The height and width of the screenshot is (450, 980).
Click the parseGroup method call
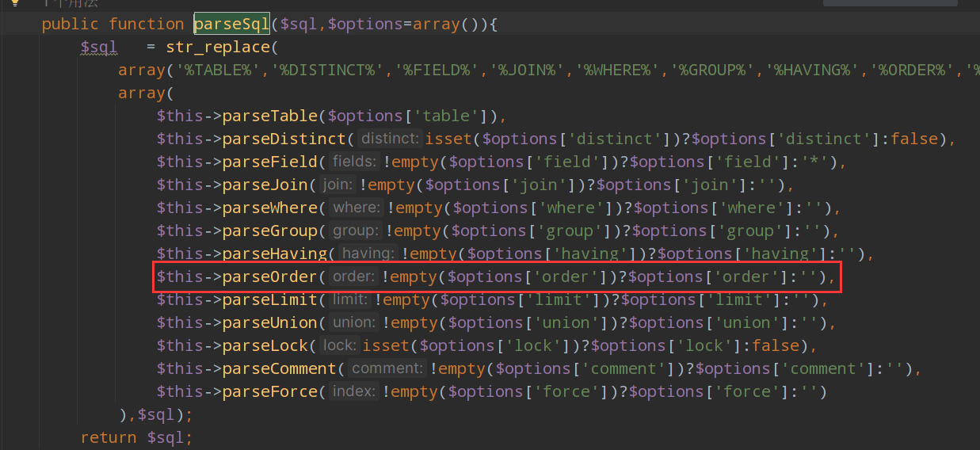pos(270,231)
